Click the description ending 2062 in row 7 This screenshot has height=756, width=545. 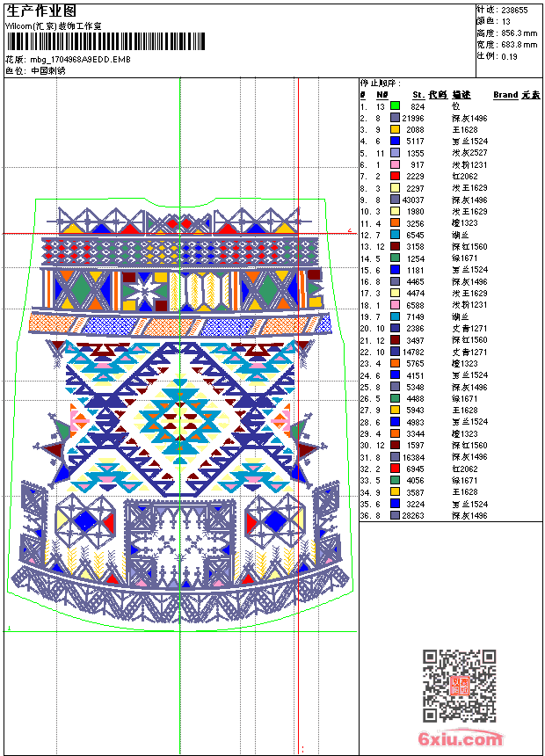[x=465, y=176]
